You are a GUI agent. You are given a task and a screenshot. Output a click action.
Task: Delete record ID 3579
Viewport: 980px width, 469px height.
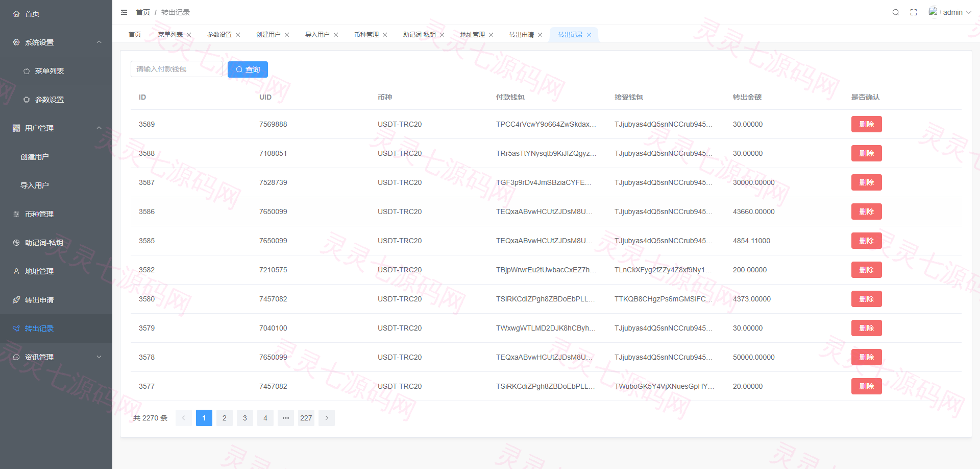tap(866, 328)
